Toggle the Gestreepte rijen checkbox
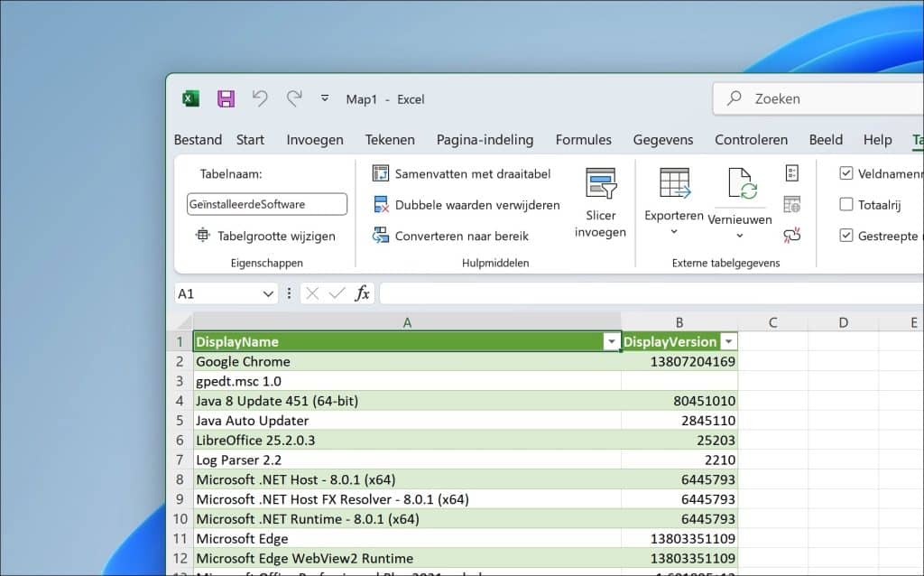The width and height of the screenshot is (924, 576). coord(845,236)
